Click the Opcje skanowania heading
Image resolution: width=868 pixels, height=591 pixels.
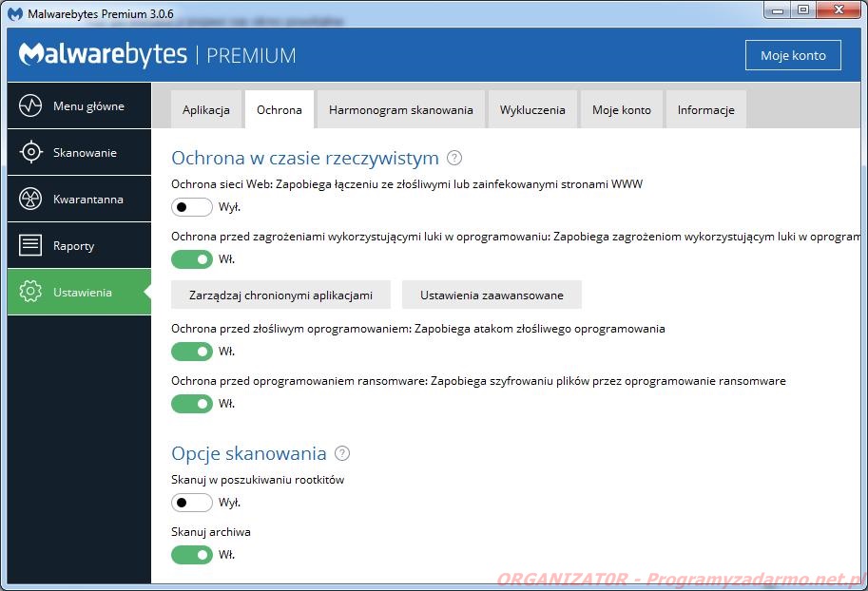248,454
